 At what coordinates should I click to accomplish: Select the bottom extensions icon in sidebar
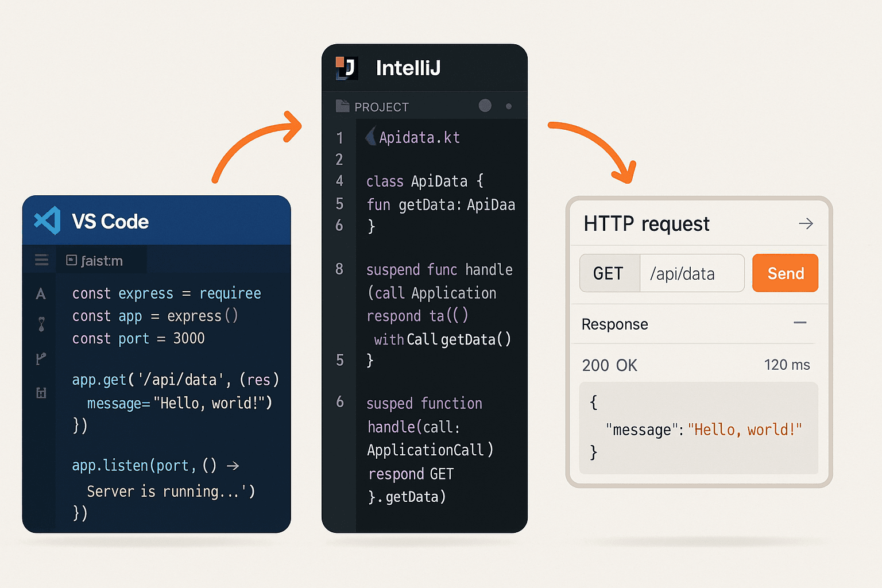[40, 393]
